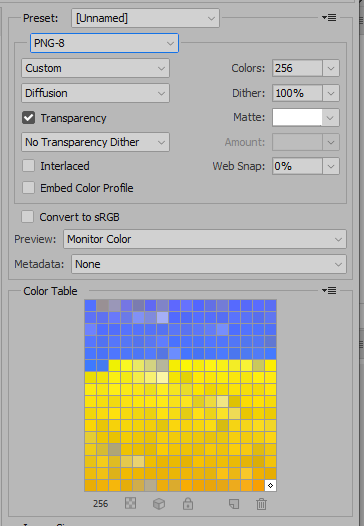Viewport: 364px width, 526px height.
Task: Open the Metadata None dropdown
Action: [209, 264]
